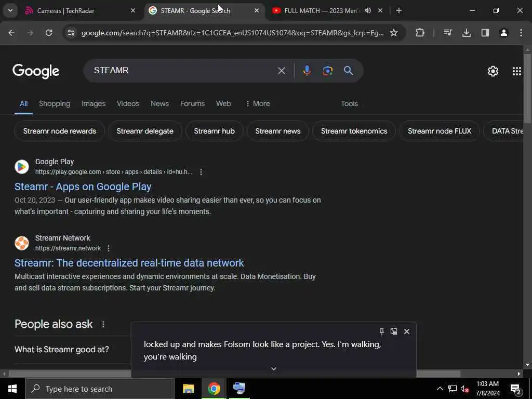Screen dimensions: 532x399
Task: Open the Windows Start menu
Action: [12, 389]
